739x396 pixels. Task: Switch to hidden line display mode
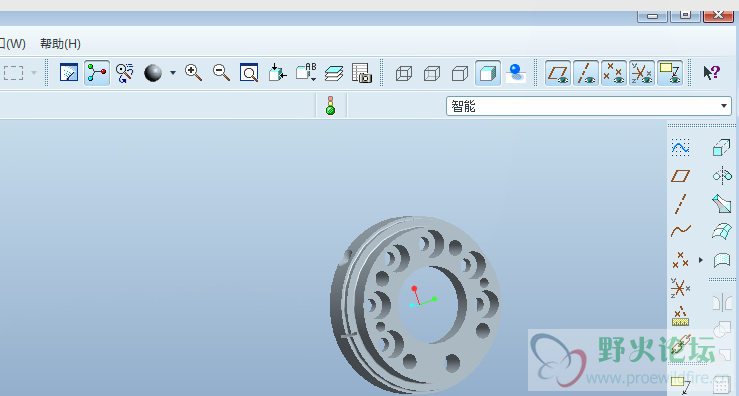[x=432, y=74]
